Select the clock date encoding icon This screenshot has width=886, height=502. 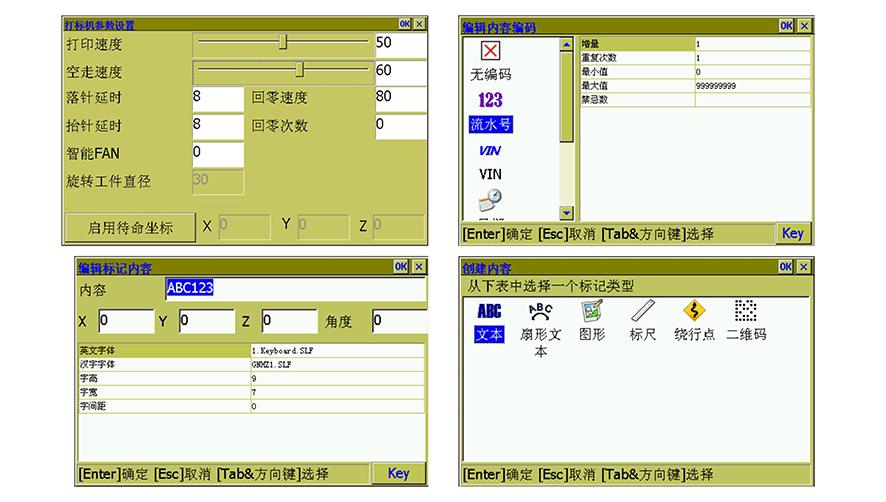click(x=490, y=200)
